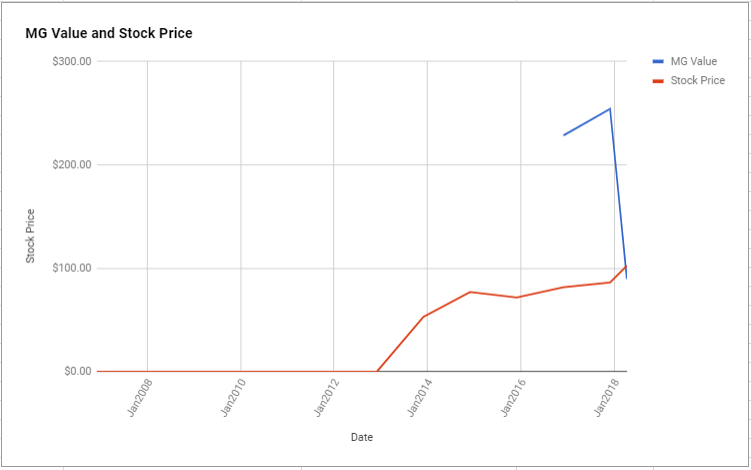Click the MG Value blue legend swatch

[x=658, y=61]
